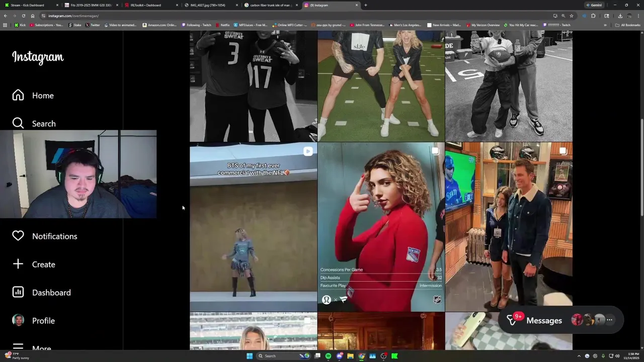Open the All Bookmarks folder
The width and height of the screenshot is (644, 362).
[628, 25]
